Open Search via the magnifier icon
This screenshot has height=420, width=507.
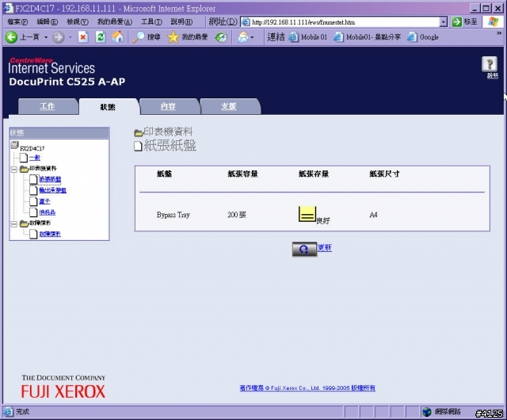[139, 37]
